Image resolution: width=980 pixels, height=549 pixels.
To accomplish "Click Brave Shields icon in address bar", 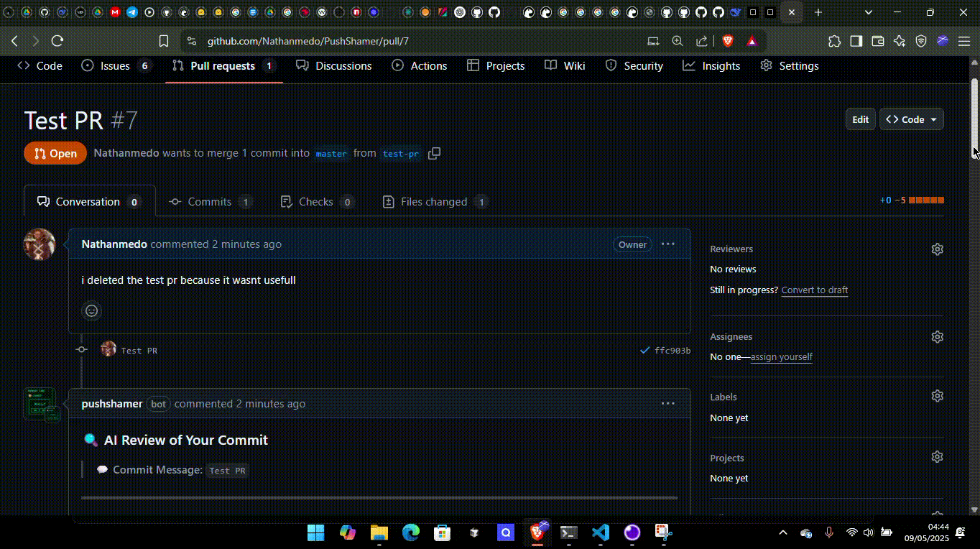I will (727, 41).
